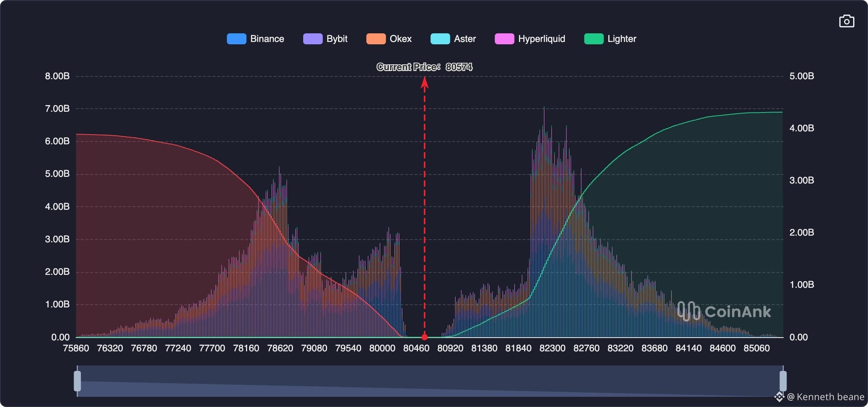
Task: Toggle the Hyperliquid legend entry
Action: point(530,39)
